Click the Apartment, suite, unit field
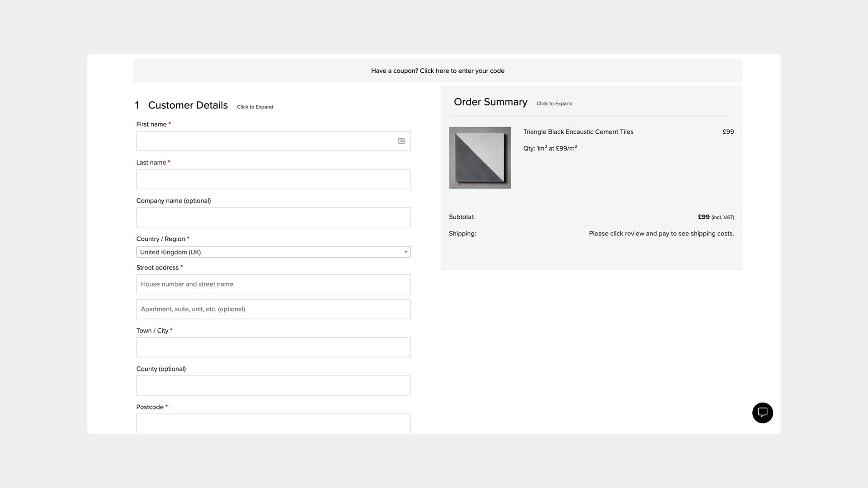 click(273, 309)
